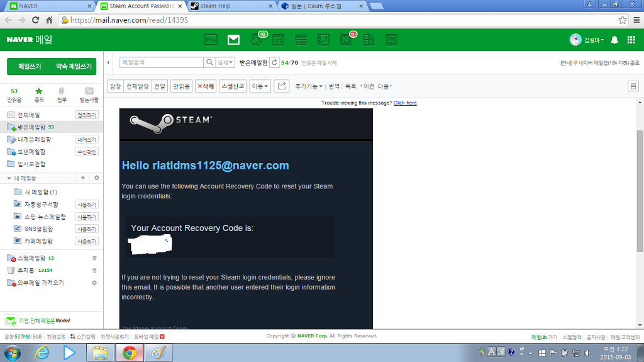Viewport: 644px width, 362px height.
Task: Click the 스팸신고 report spam button
Action: pos(233,86)
